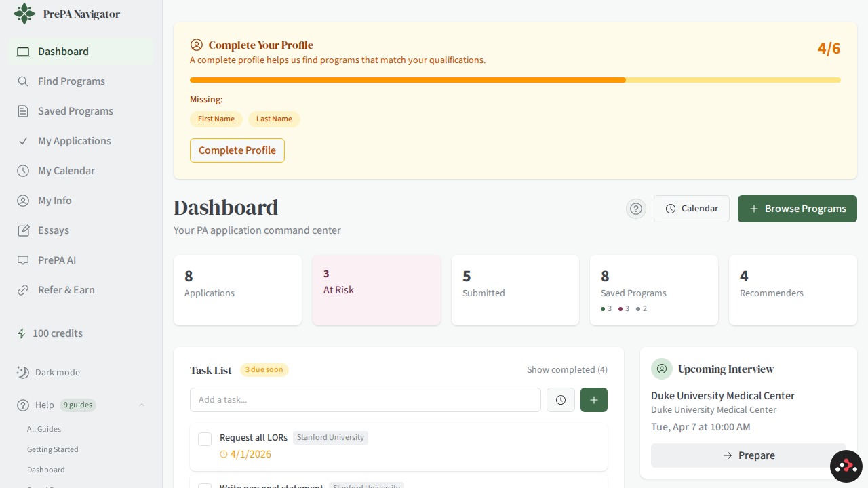Click the Refer & Earn link icon
The height and width of the screenshot is (488, 868).
click(x=23, y=290)
